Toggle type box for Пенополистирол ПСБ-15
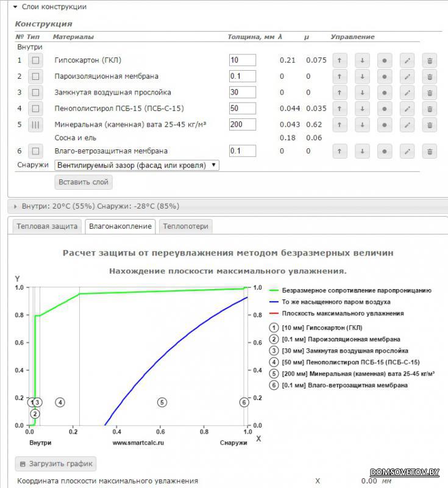 tap(35, 109)
